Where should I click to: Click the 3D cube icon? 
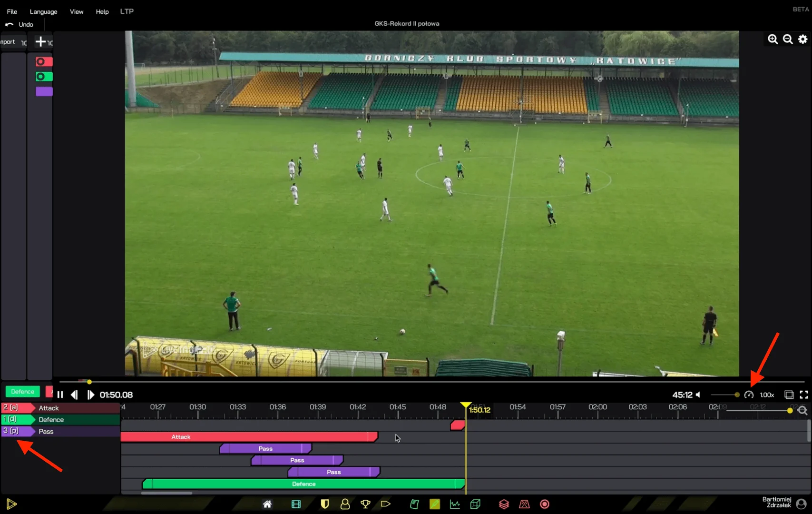pyautogui.click(x=475, y=504)
